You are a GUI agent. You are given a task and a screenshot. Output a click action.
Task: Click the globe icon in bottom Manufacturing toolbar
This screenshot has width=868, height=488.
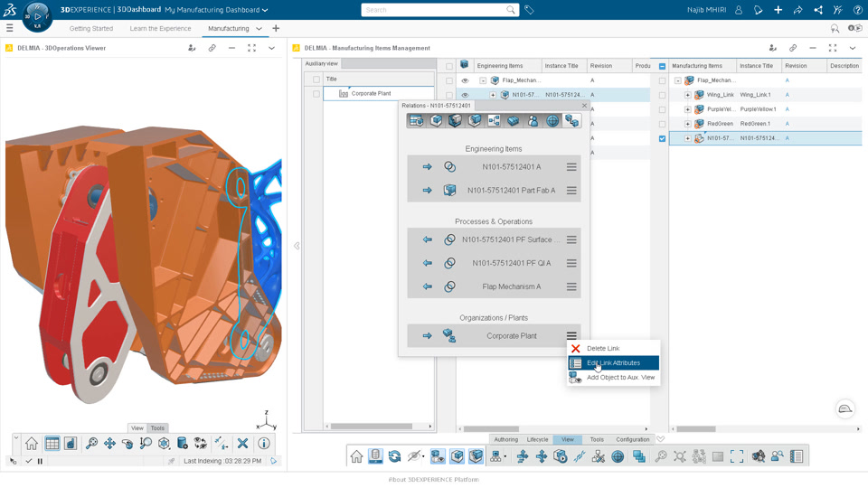tap(618, 456)
